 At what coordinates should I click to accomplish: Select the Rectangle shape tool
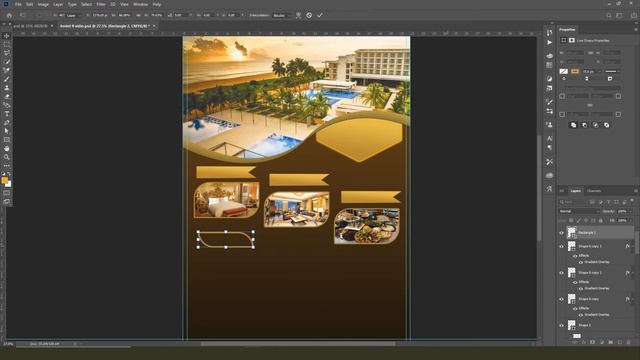(x=7, y=140)
